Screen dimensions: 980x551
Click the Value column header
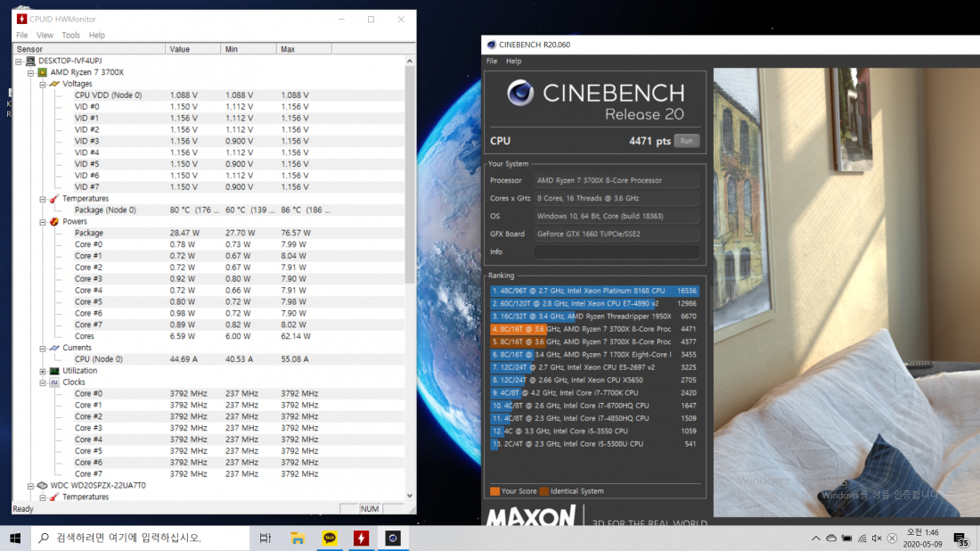[193, 49]
